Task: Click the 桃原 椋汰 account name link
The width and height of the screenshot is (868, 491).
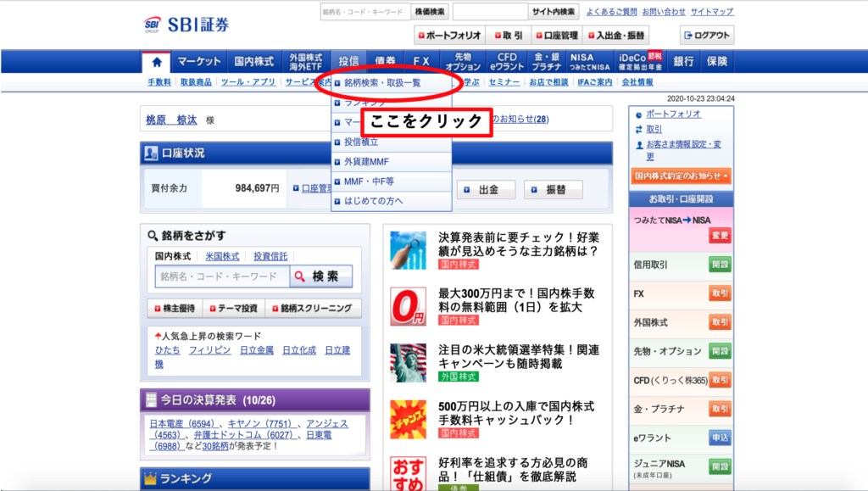Action: (171, 120)
